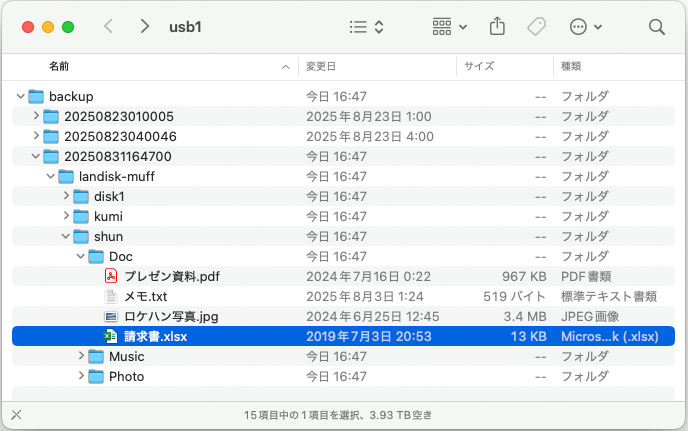The image size is (688, 431).
Task: Sort by the サイズ column header
Action: coord(479,66)
